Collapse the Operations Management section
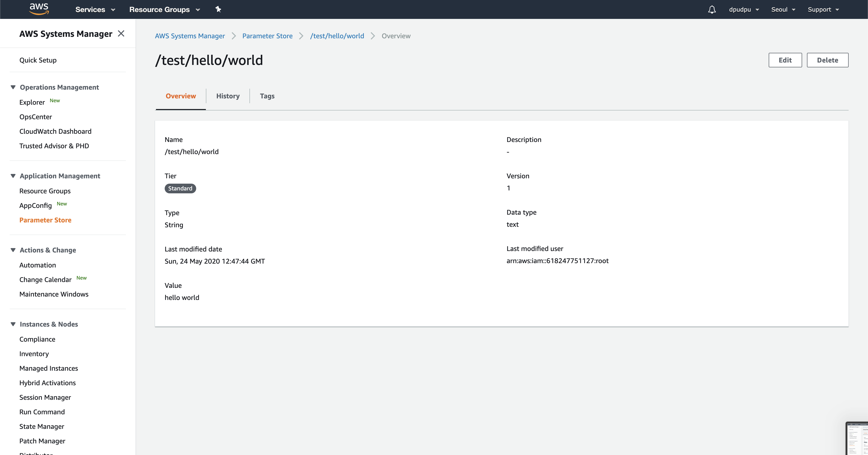 click(x=13, y=87)
